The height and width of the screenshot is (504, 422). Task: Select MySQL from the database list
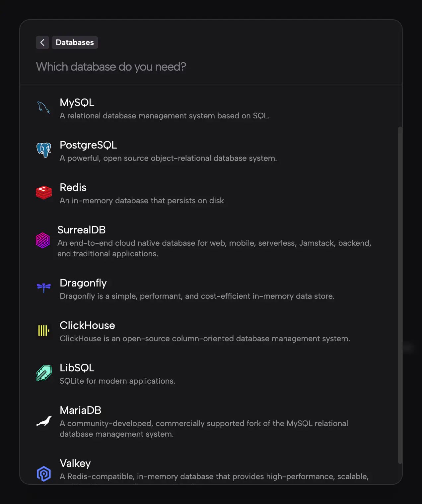click(77, 103)
